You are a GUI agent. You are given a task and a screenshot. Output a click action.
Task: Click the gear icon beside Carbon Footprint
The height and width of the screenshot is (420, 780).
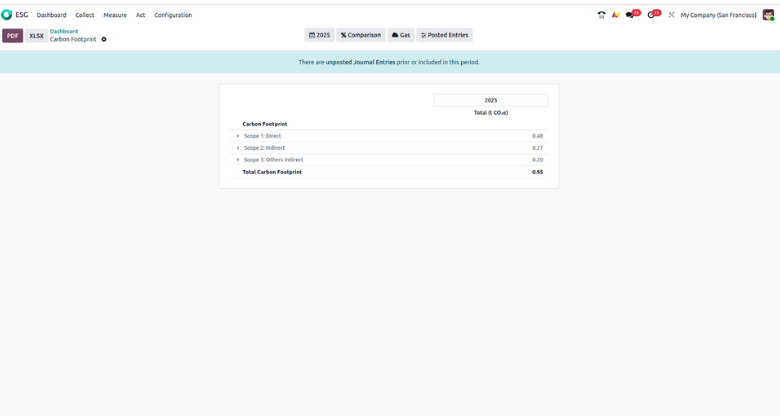click(104, 40)
